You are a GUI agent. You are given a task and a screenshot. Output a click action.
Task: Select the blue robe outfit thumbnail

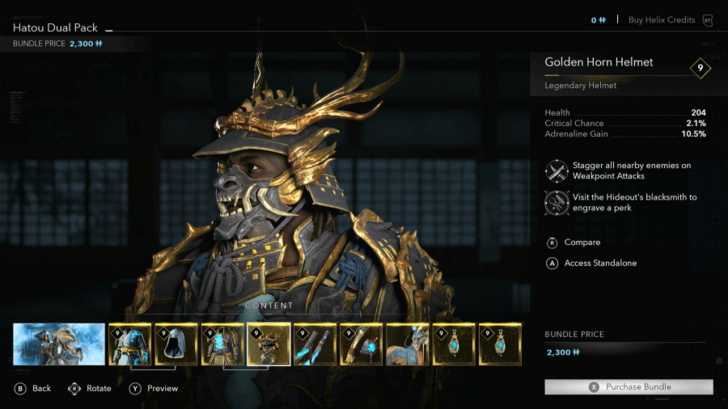pyautogui.click(x=130, y=344)
